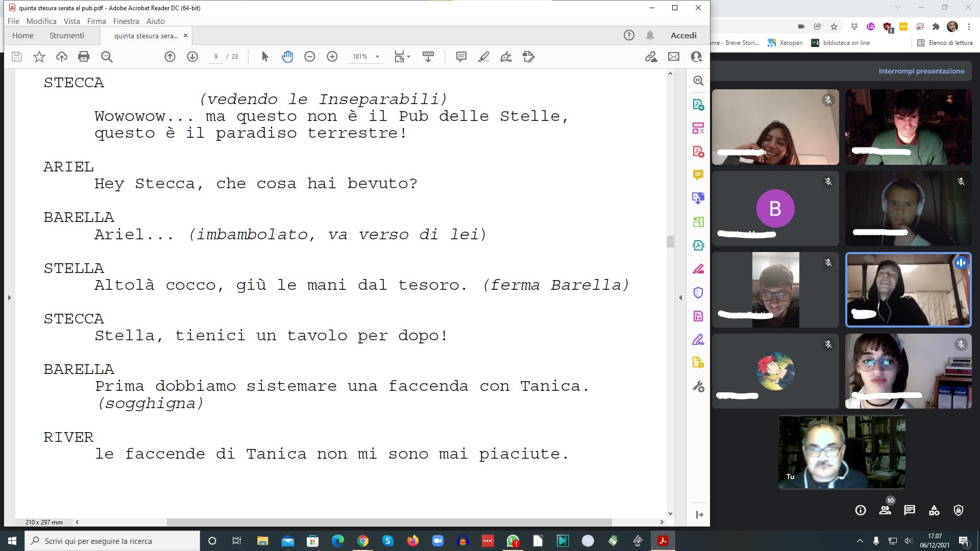Open the Meet chat panel icon

tap(909, 510)
